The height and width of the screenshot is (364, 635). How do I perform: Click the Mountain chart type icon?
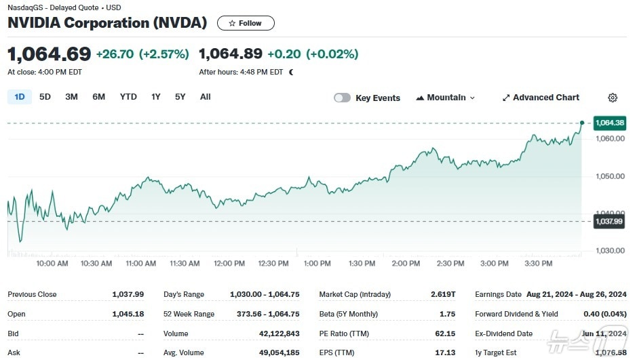coord(420,98)
